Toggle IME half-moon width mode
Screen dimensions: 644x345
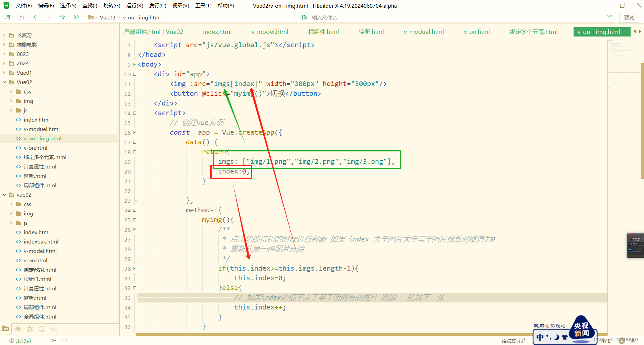tap(557, 337)
